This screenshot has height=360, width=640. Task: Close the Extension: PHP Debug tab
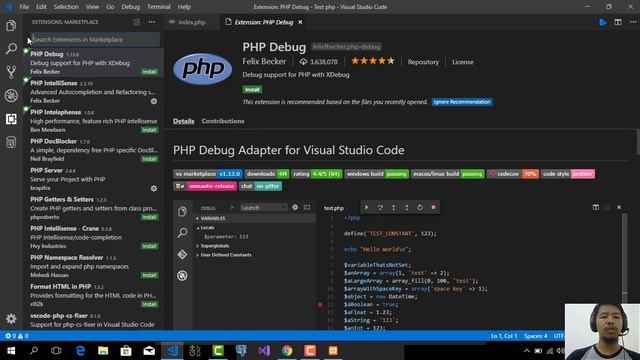pos(300,22)
